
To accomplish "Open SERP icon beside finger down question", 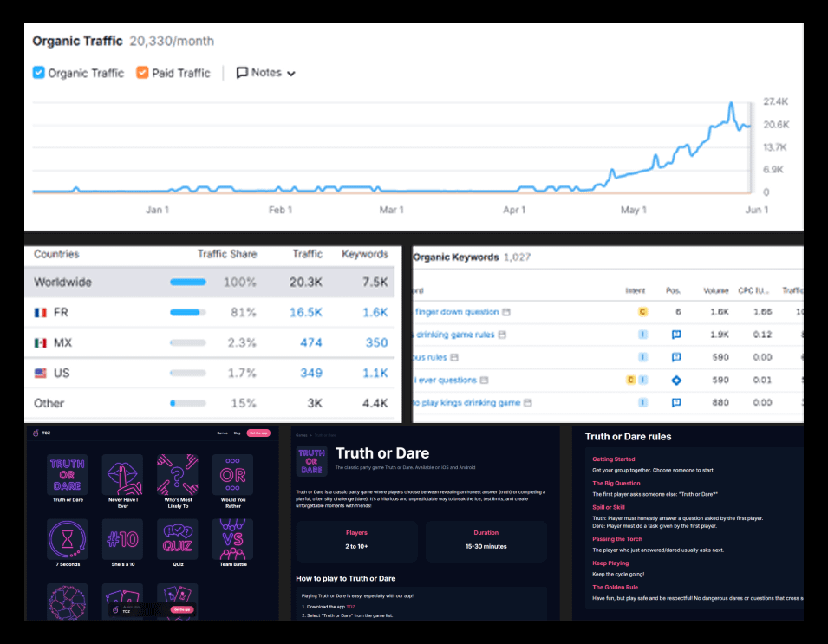I will click(x=506, y=312).
